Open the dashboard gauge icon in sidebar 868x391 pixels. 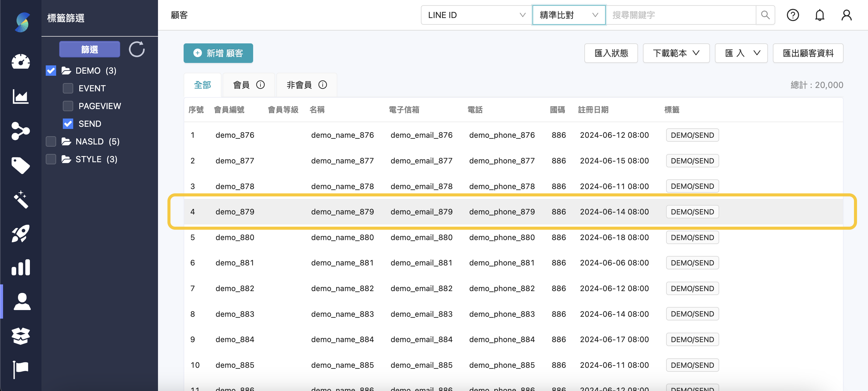coord(20,62)
